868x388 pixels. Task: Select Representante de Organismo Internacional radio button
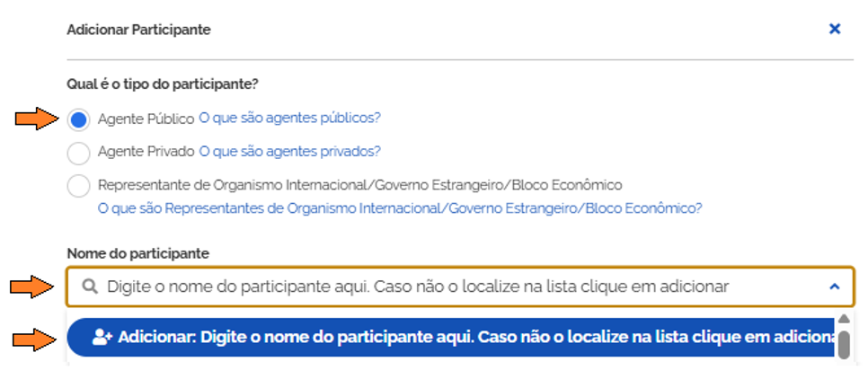(x=79, y=186)
